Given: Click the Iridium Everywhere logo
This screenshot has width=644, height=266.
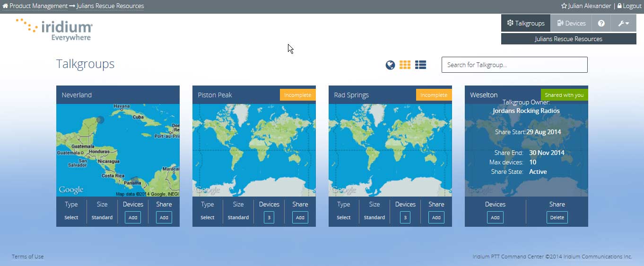Looking at the screenshot, I should click(x=54, y=29).
